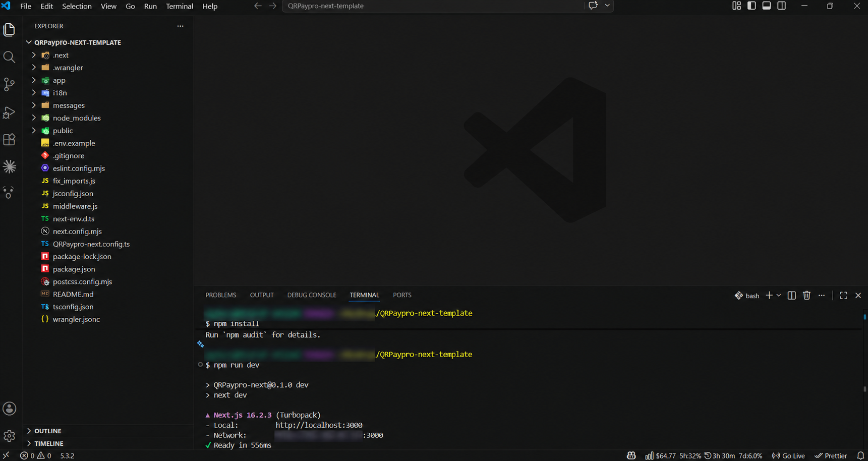Image resolution: width=868 pixels, height=461 pixels.
Task: Open the errors and warnings status indicator
Action: click(x=36, y=455)
